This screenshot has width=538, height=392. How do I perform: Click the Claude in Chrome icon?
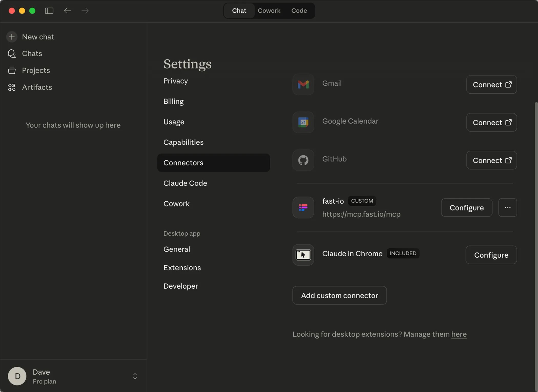tap(303, 255)
